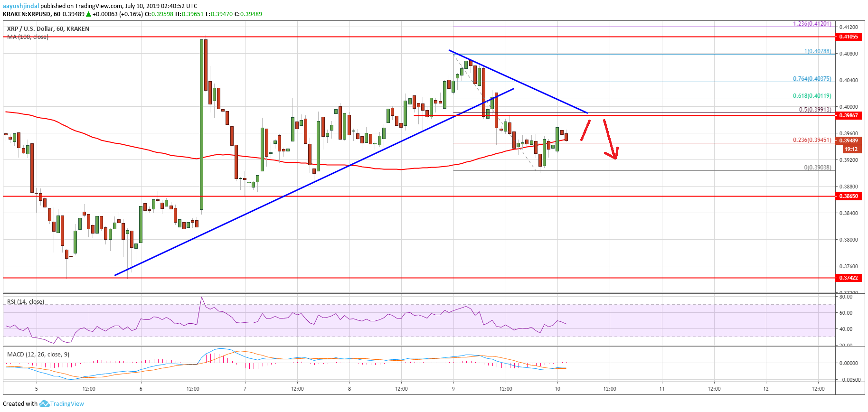The image size is (868, 412).
Task: Click the 0.236(0.39451) Fibonacci level label
Action: [x=812, y=140]
